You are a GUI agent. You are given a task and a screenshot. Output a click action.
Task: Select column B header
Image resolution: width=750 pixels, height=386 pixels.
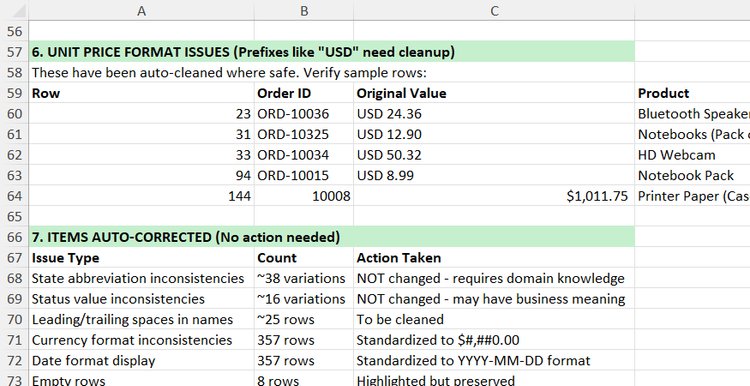[304, 11]
